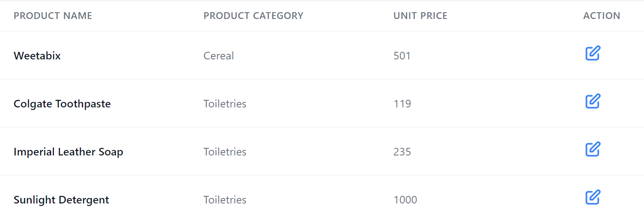The height and width of the screenshot is (222, 644).
Task: Select the Action column header
Action: (601, 16)
